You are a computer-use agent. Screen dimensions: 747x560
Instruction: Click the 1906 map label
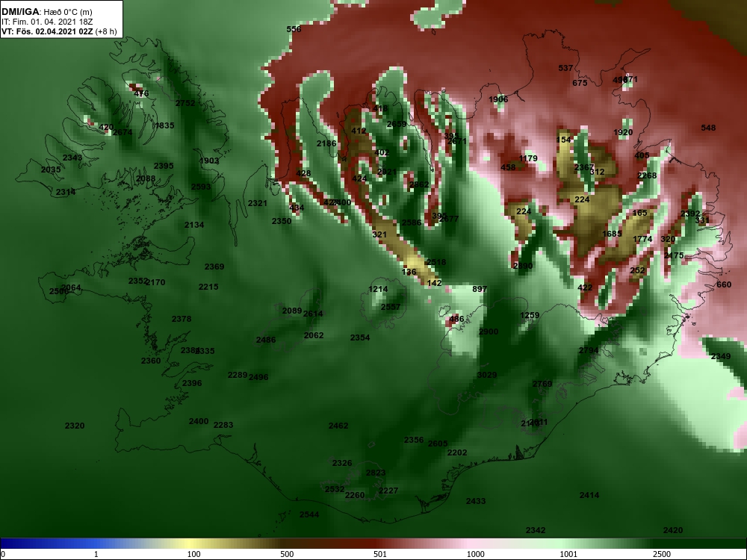(x=498, y=99)
